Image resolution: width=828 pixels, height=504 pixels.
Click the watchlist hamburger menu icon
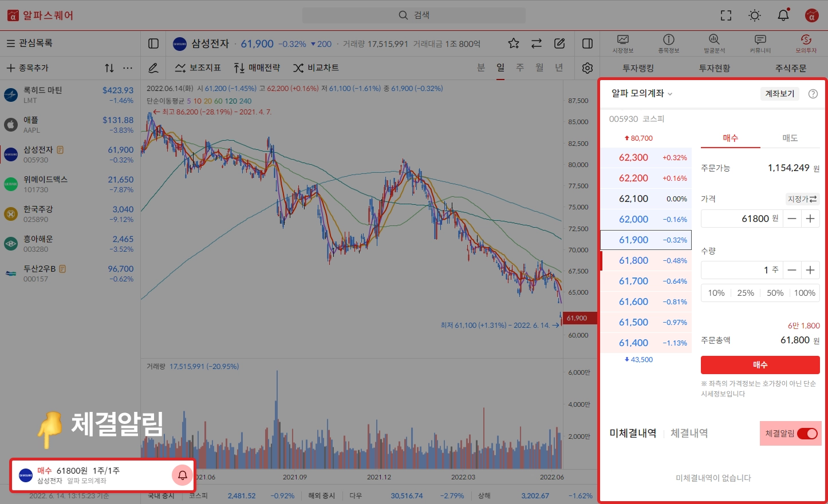point(10,43)
